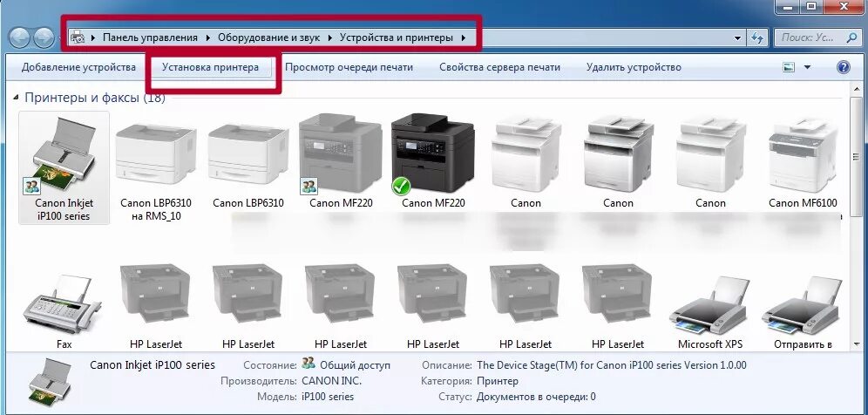
Task: Click the Общий доступ status value
Action: point(355,365)
